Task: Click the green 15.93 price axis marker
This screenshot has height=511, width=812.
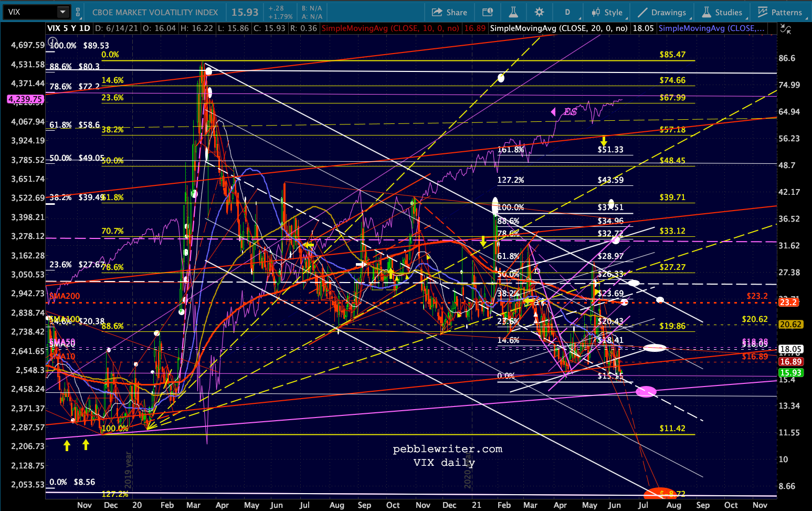Action: pos(790,373)
